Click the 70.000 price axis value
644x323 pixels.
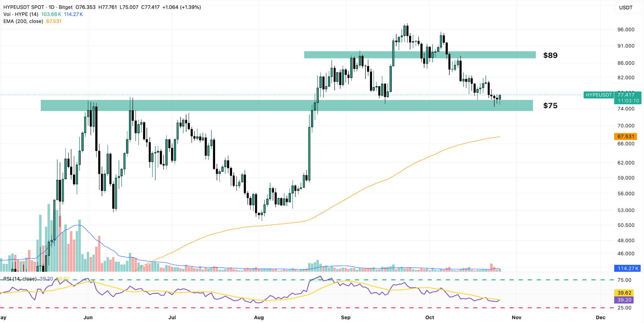click(x=626, y=125)
